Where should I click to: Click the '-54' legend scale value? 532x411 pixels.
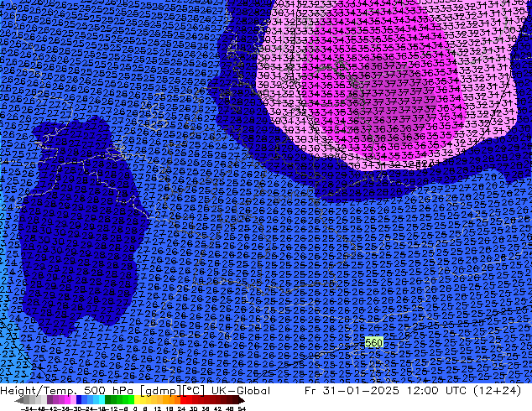point(27,408)
